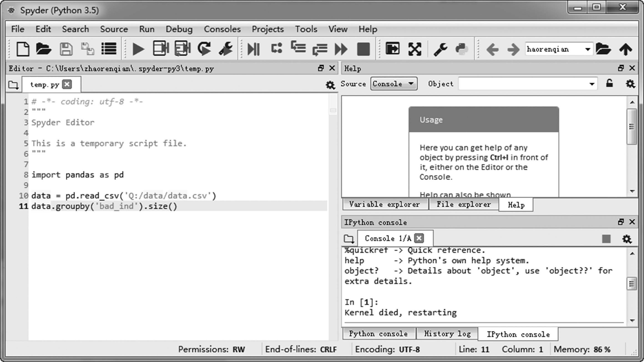The width and height of the screenshot is (644, 362).
Task: Click the debug Step into function icon
Action: point(298,47)
